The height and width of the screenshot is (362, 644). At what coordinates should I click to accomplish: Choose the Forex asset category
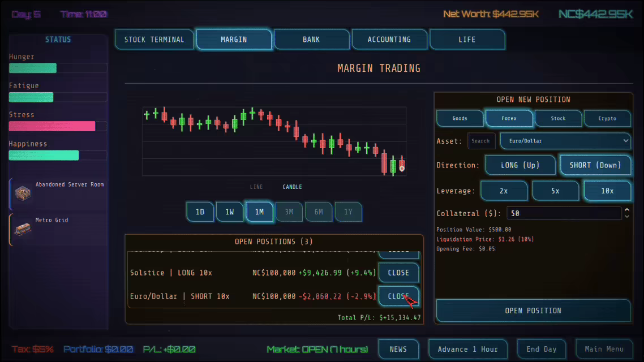click(509, 118)
